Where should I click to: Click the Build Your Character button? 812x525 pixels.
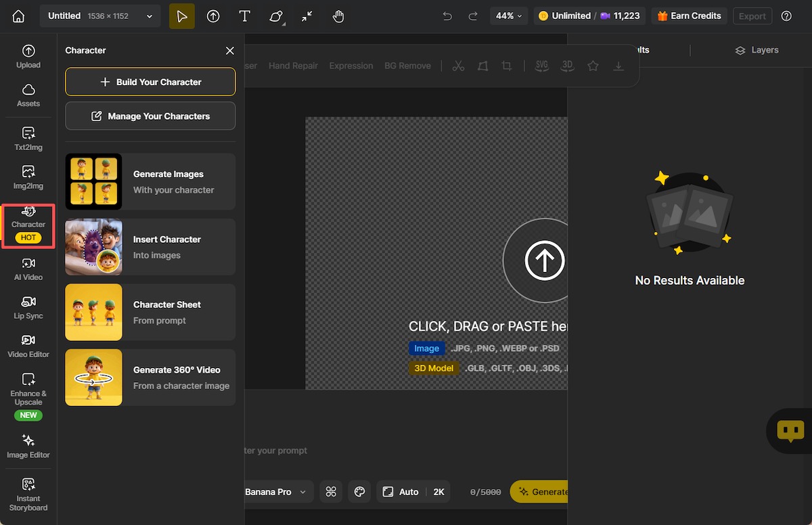[150, 81]
